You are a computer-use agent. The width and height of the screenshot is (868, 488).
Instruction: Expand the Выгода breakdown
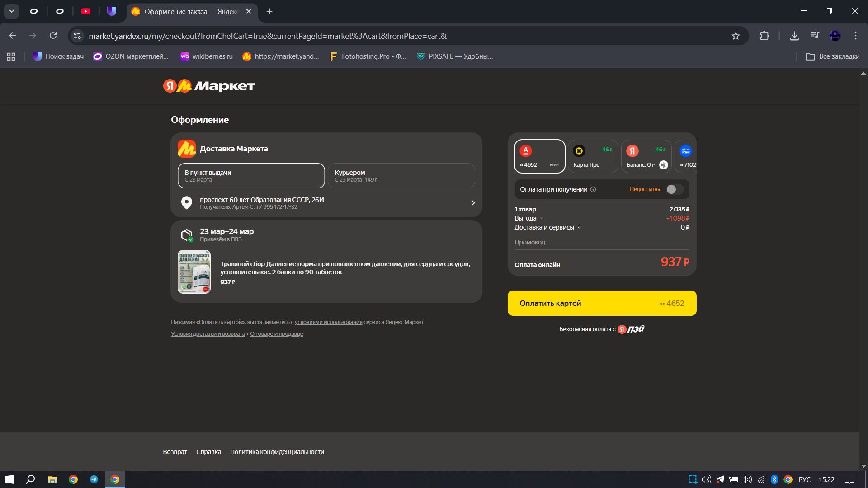point(528,218)
